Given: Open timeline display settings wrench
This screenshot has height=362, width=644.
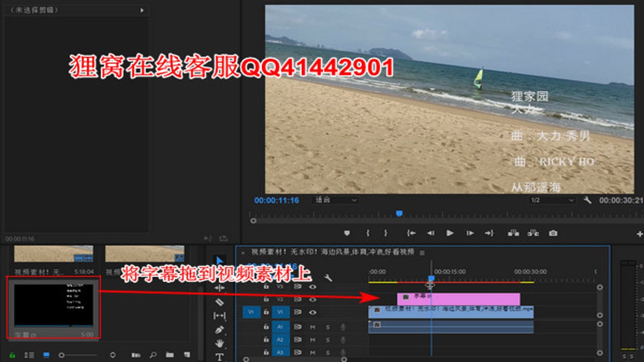Looking at the screenshot, I should pos(328,277).
